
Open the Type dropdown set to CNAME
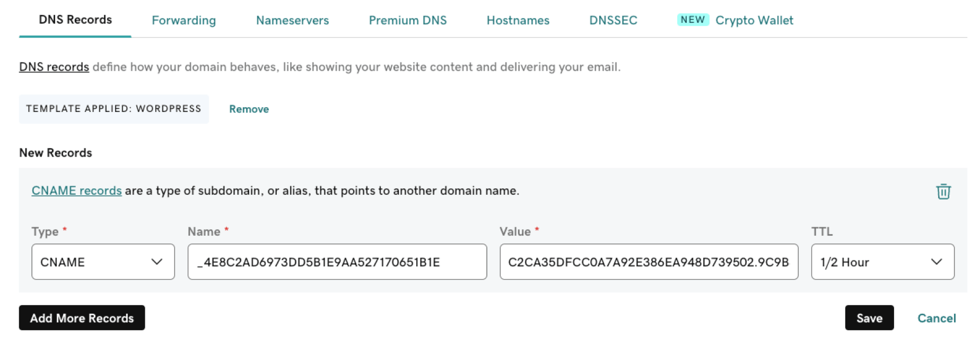tap(103, 262)
